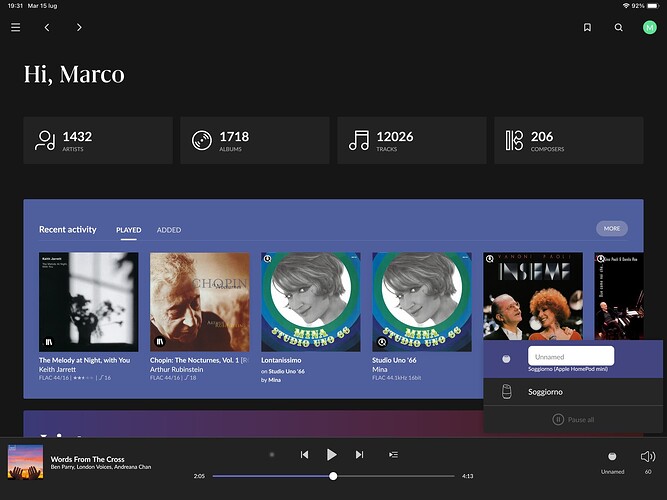667x500 pixels.
Task: Skip to the previous track
Action: [304, 455]
